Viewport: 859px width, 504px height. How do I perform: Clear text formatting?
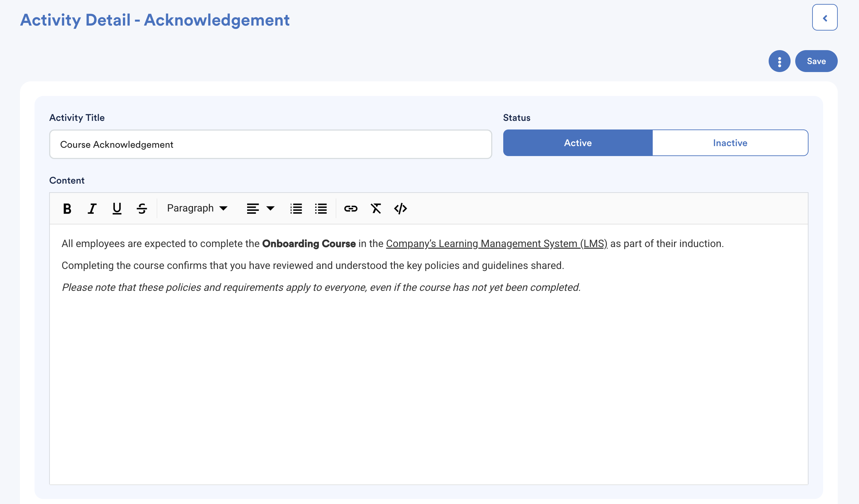376,208
